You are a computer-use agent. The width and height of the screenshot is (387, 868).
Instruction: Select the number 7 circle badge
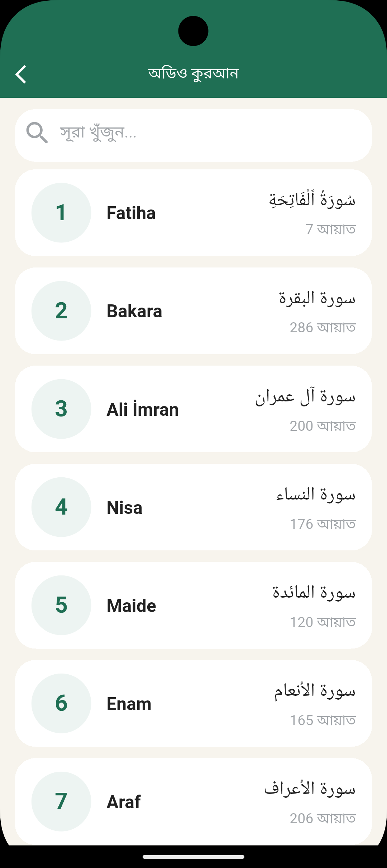tap(61, 801)
